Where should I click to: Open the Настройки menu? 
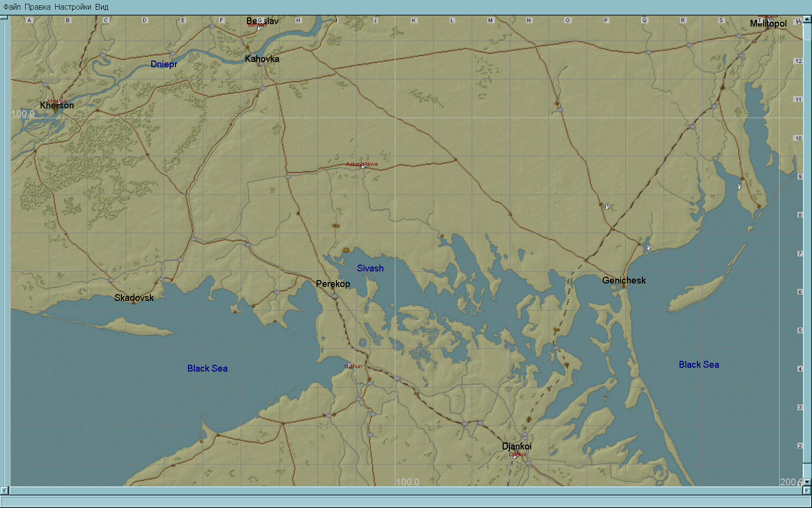point(72,7)
